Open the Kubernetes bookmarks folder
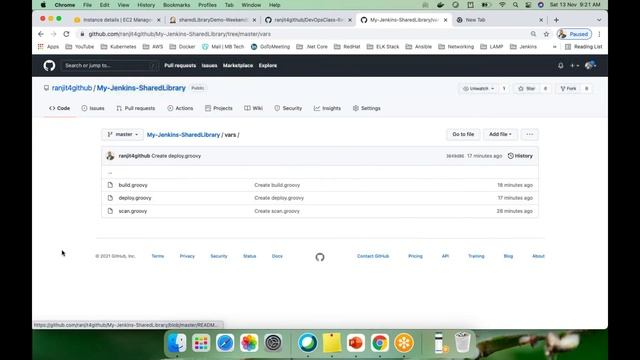The height and width of the screenshot is (360, 640). (118, 47)
